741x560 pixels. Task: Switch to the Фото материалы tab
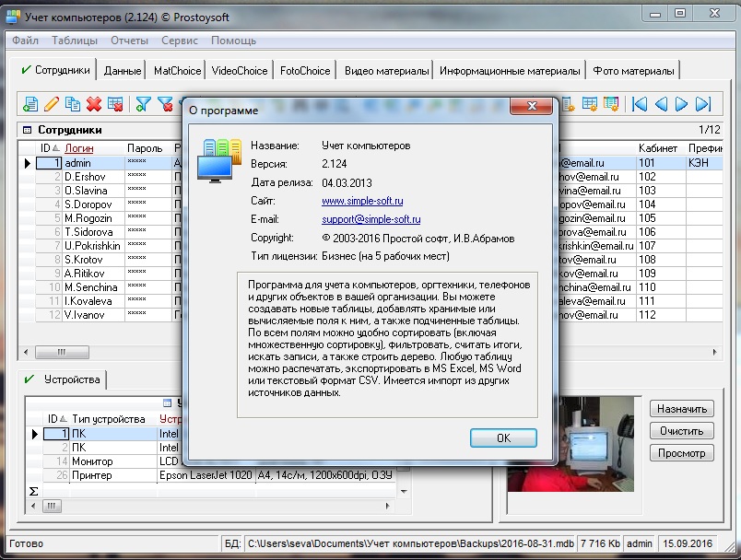coord(633,71)
